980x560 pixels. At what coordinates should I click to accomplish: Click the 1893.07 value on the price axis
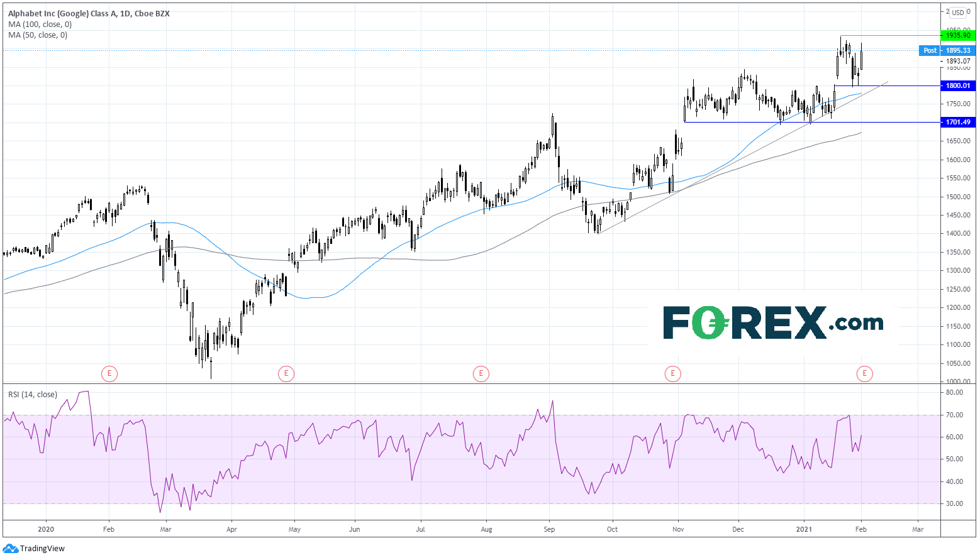(958, 61)
